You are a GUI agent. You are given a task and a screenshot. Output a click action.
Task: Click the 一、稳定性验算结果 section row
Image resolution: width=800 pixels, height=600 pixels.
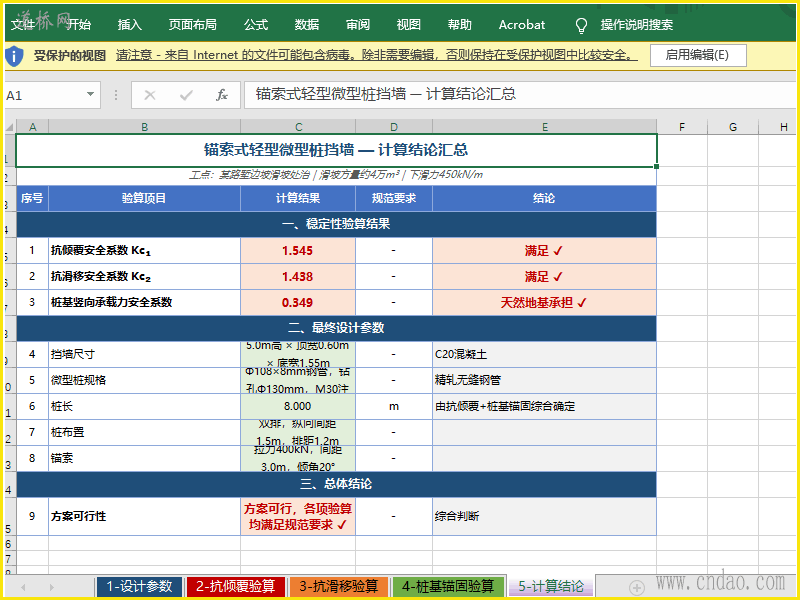coord(336,224)
